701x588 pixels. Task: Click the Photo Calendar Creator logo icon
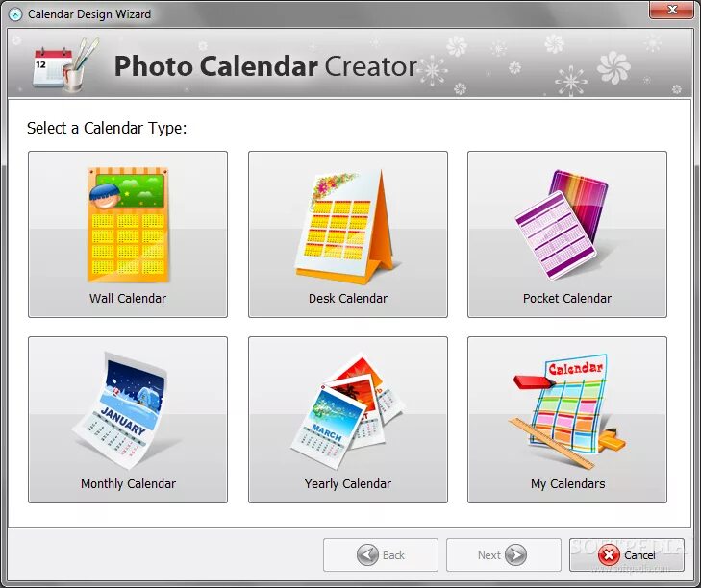[x=65, y=64]
